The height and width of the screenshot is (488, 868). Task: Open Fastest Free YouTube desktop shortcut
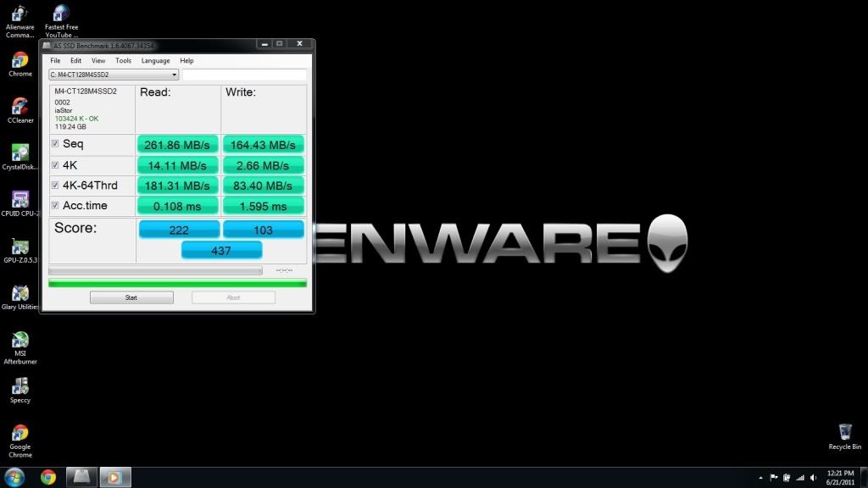pos(61,21)
